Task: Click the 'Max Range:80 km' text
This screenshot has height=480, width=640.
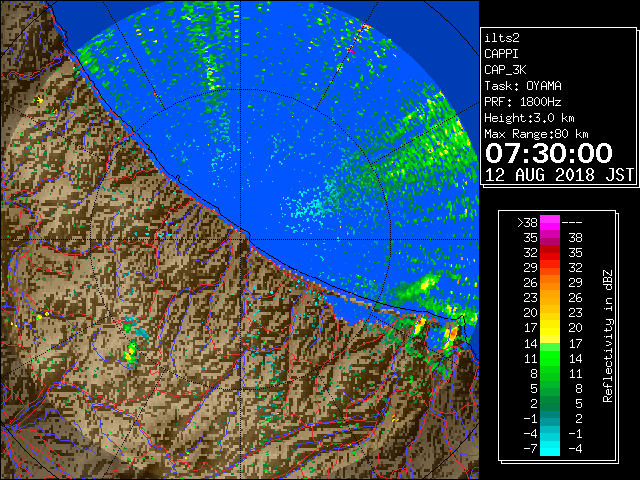Action: tap(536, 134)
